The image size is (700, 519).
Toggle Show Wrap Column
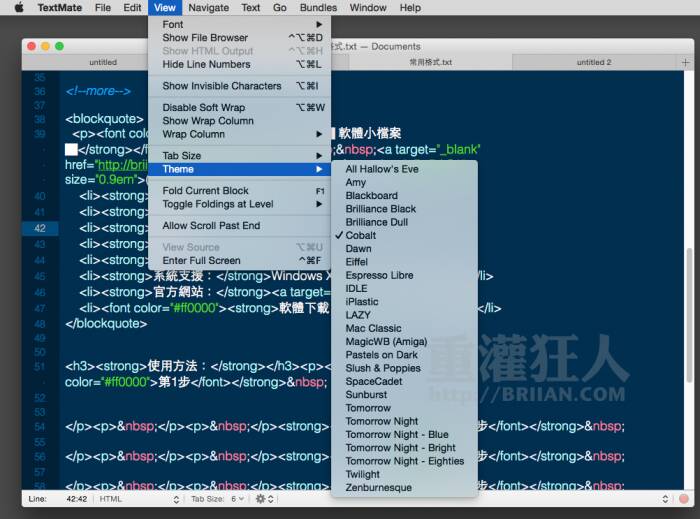(x=241, y=121)
